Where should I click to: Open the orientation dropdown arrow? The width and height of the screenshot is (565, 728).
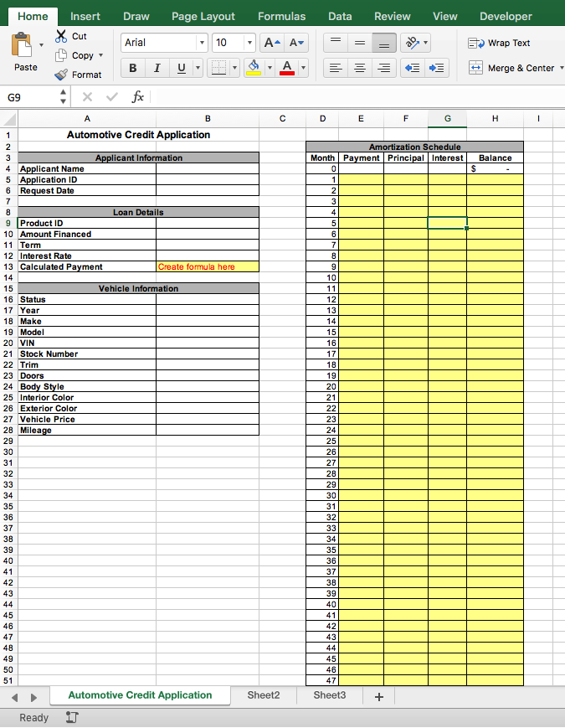pos(425,43)
